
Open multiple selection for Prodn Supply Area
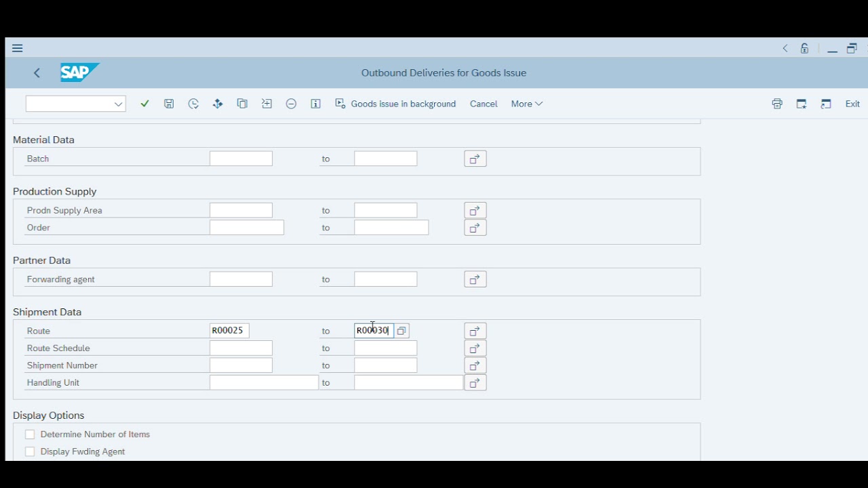[475, 211]
